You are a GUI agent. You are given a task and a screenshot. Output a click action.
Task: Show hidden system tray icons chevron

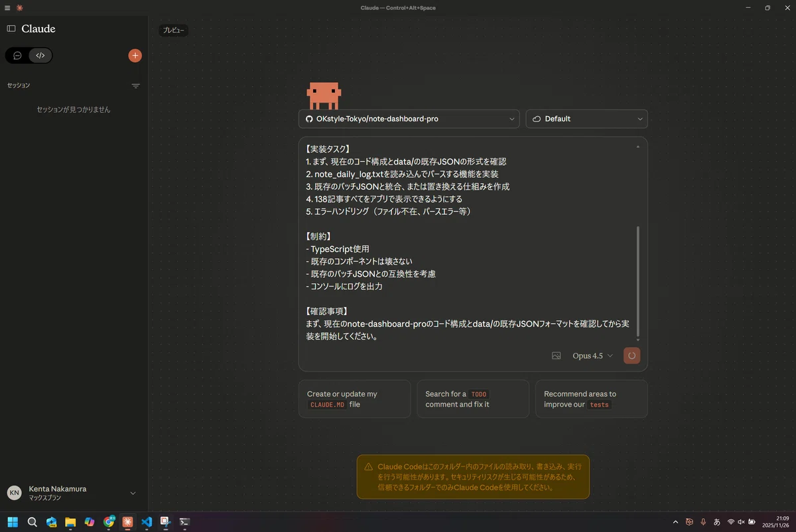[x=675, y=522]
